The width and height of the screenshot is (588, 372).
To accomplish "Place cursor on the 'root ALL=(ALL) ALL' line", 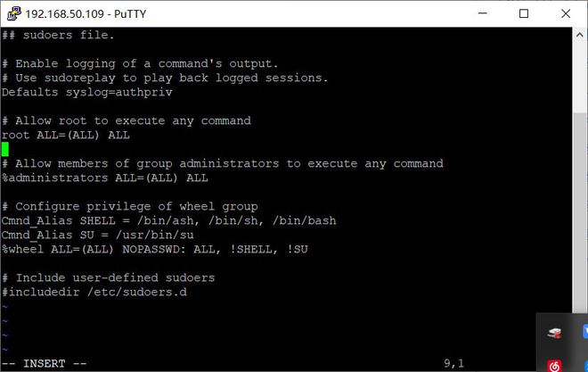I will click(66, 135).
